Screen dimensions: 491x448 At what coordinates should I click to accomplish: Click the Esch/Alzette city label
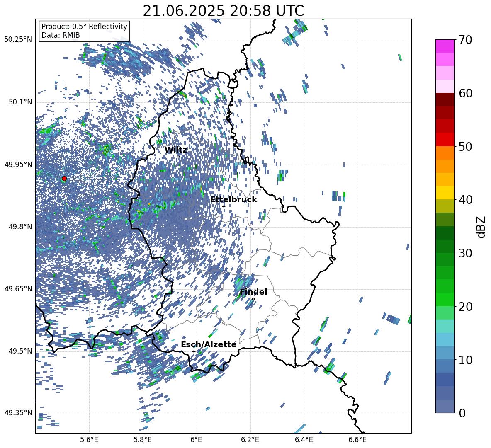tap(209, 344)
